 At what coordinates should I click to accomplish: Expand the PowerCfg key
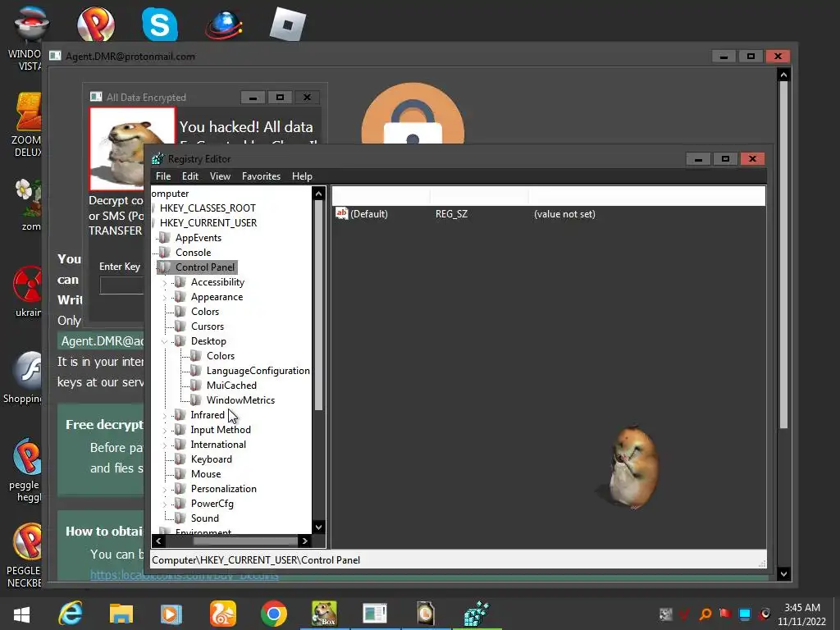click(164, 504)
